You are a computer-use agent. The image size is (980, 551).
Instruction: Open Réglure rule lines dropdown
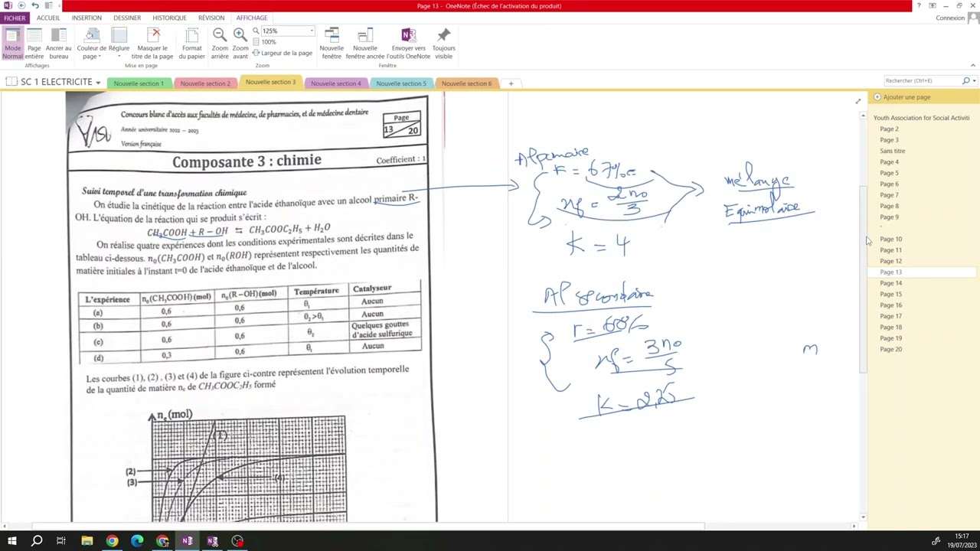pos(119,44)
